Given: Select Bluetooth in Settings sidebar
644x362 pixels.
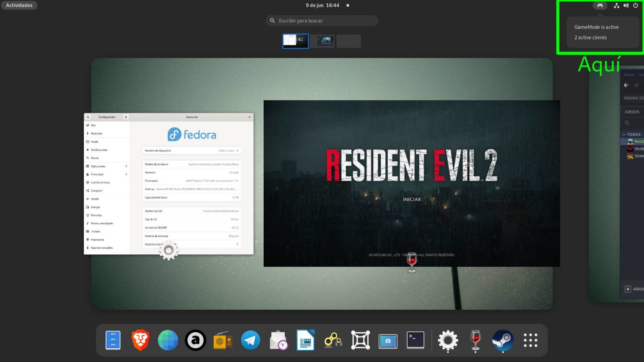Looking at the screenshot, I should pyautogui.click(x=107, y=133).
